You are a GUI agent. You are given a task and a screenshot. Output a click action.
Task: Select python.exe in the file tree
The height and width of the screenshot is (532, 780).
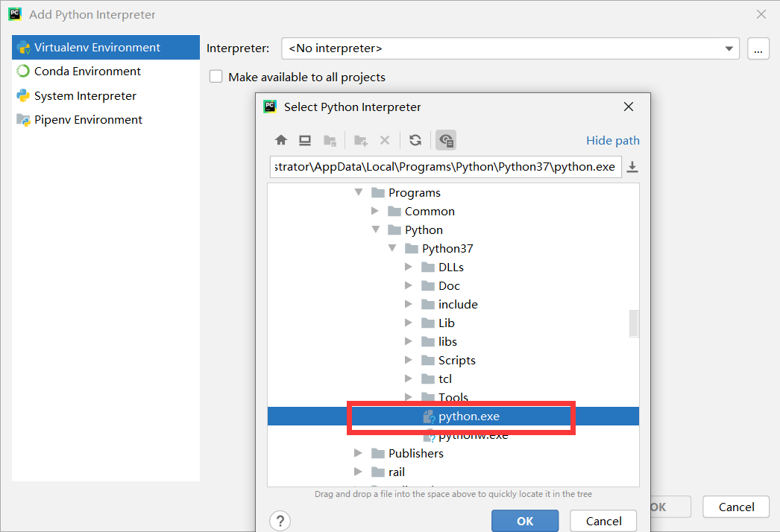point(453,417)
